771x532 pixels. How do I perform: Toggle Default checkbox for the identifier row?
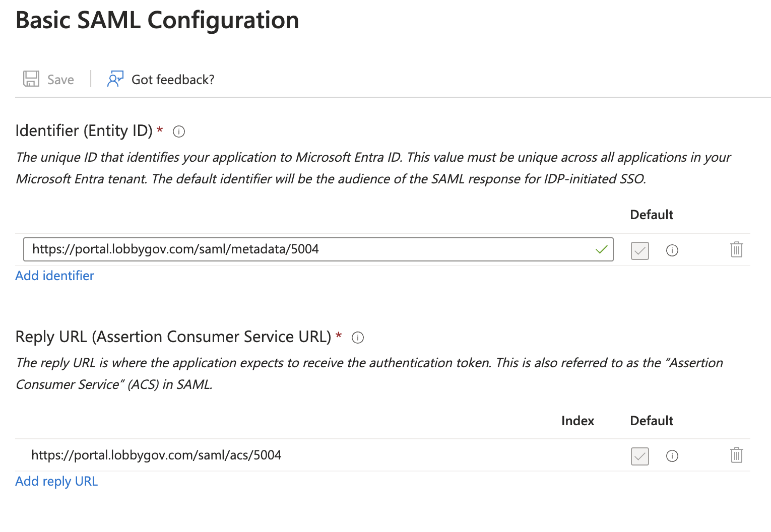[640, 250]
